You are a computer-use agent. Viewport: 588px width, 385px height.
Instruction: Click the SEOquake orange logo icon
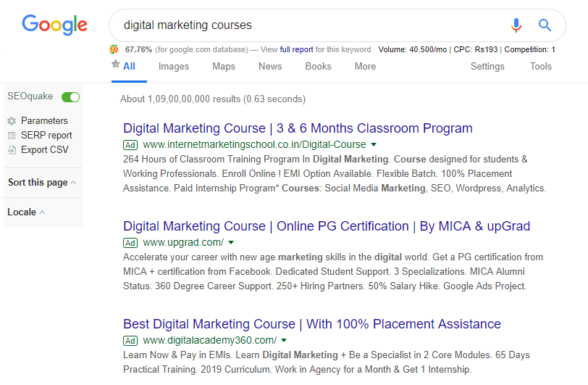pos(114,49)
